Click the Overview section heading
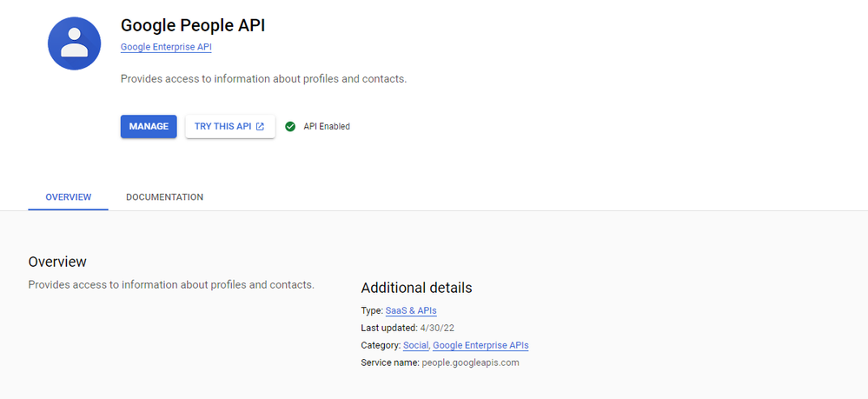This screenshot has height=399, width=868. (57, 262)
